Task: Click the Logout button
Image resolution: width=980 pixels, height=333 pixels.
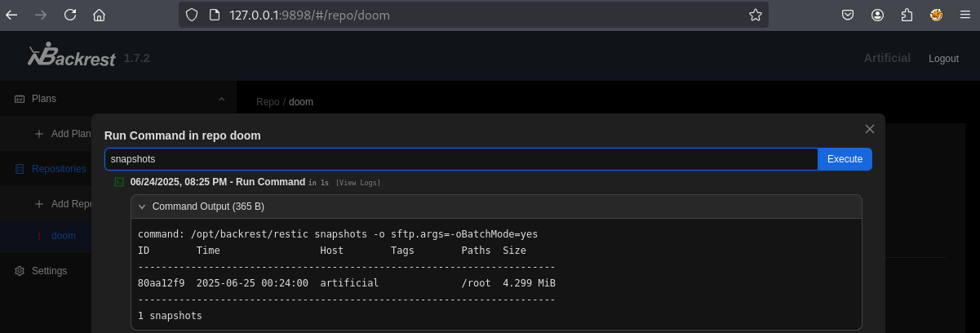Action: 943,59
